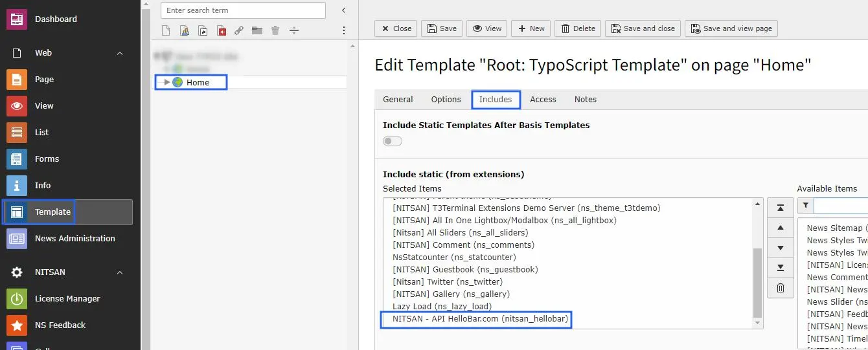Viewport: 868px width, 350px height.
Task: Select the Home page in page tree
Action: (198, 82)
